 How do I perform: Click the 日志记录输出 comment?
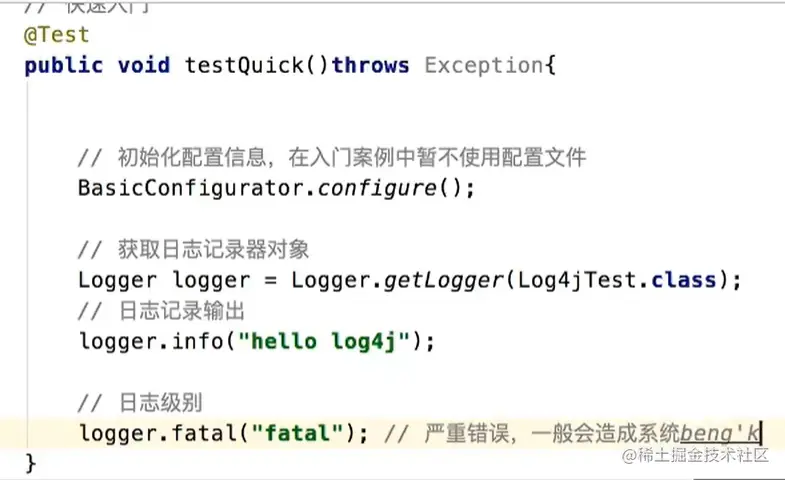(161, 311)
